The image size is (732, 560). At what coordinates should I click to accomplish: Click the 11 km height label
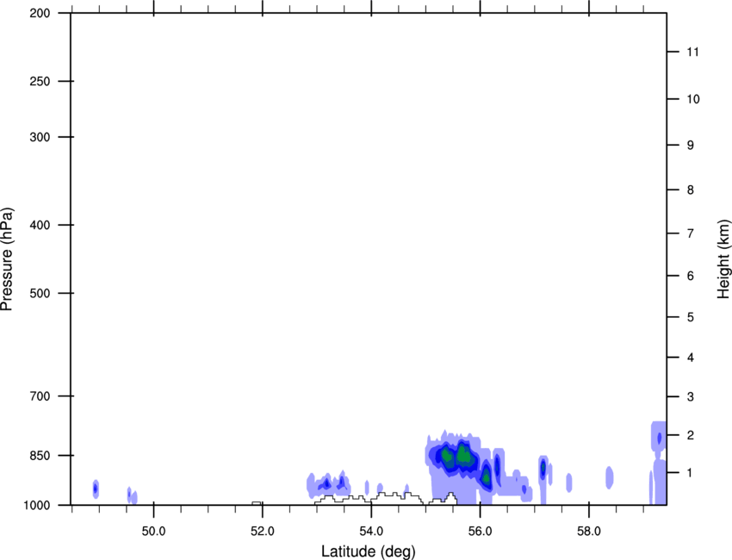click(x=692, y=53)
